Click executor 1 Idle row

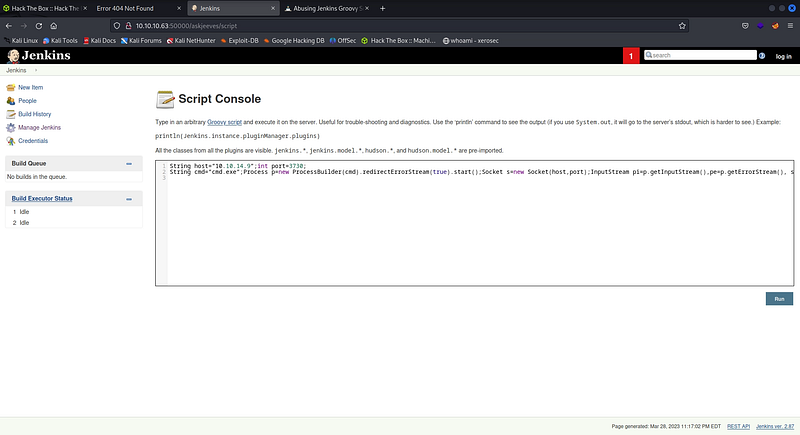73,212
